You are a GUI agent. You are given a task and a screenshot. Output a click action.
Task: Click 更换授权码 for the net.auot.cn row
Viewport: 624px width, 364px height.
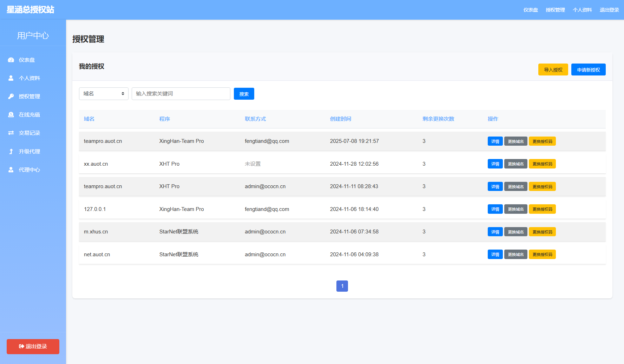tap(542, 254)
